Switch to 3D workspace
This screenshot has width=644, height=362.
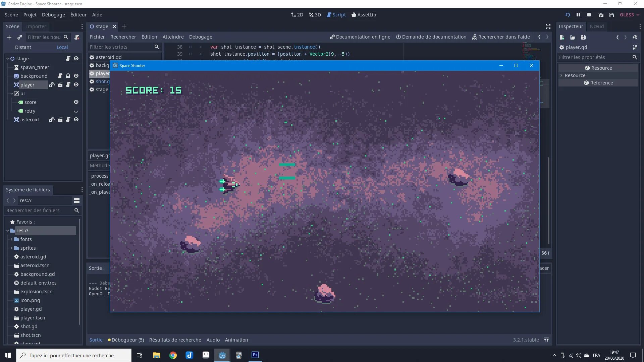point(315,15)
